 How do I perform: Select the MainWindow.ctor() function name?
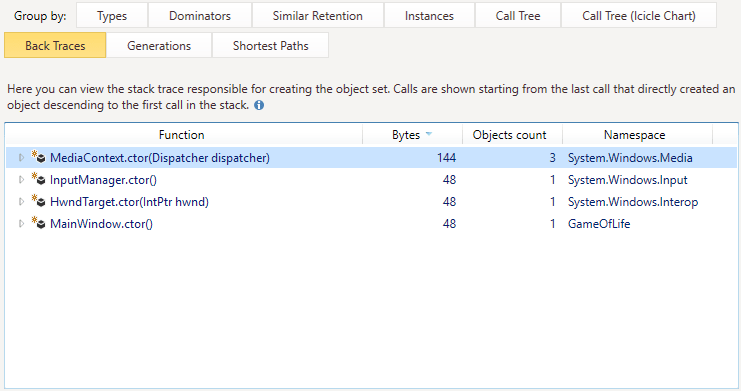pyautogui.click(x=102, y=224)
